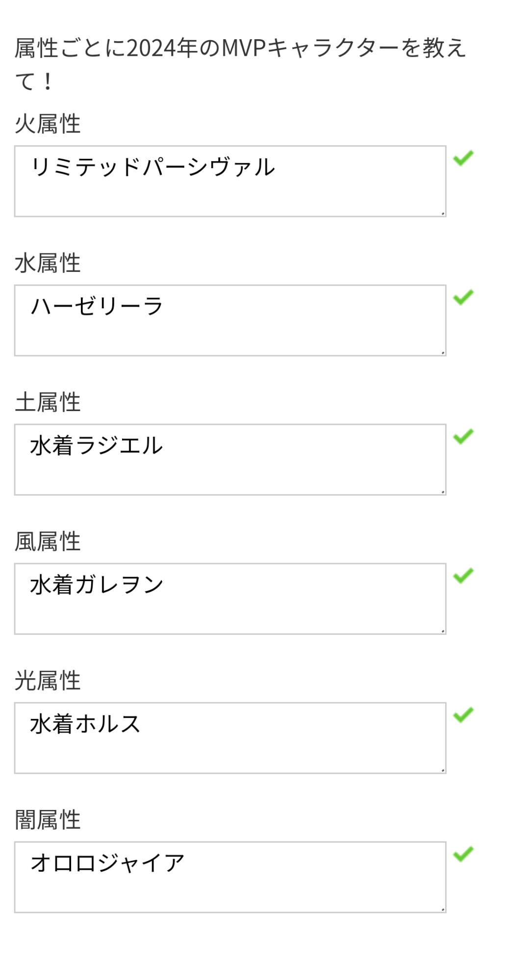Click the resize handle of the 光属性 textarea
This screenshot has height=980, width=505.
442,770
